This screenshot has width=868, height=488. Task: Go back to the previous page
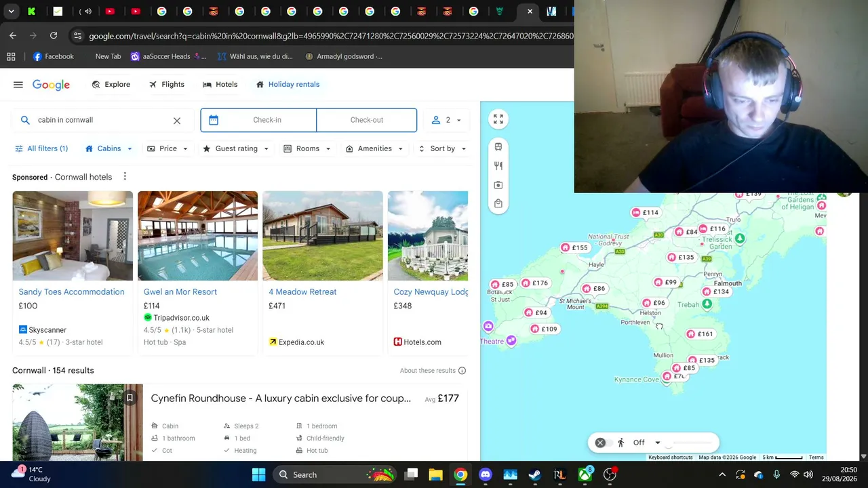point(13,35)
